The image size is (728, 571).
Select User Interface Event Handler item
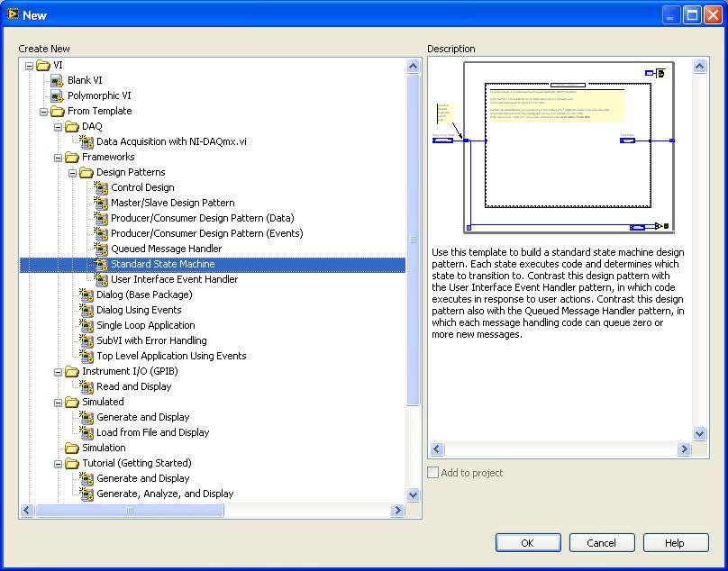174,279
